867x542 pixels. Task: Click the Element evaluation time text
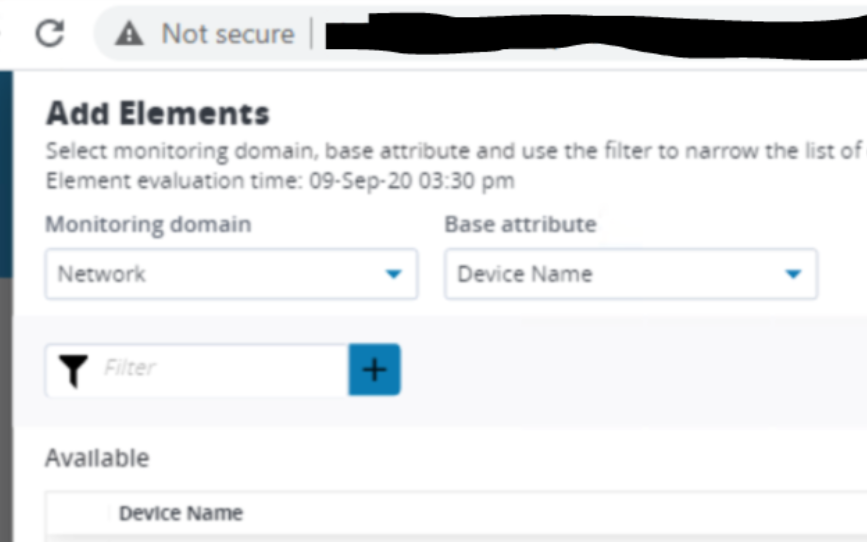click(x=280, y=181)
